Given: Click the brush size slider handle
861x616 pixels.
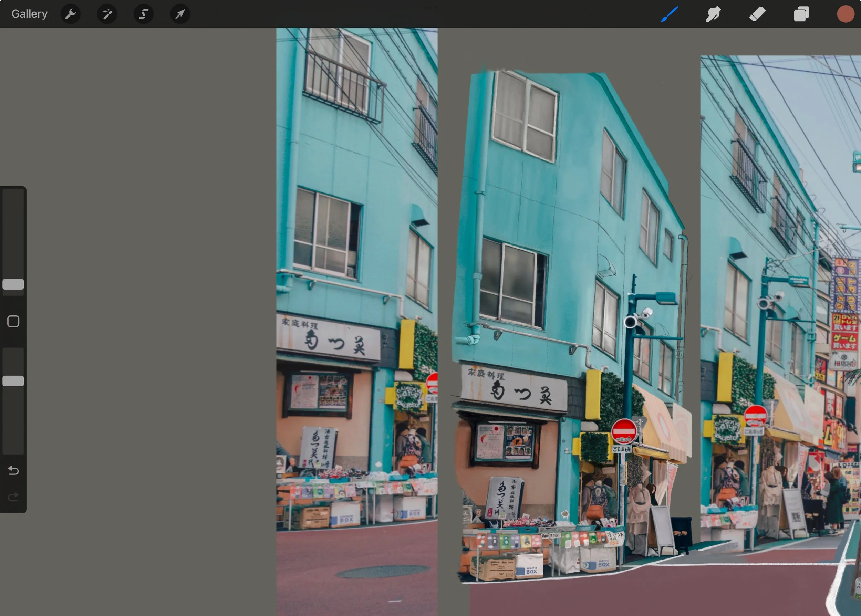Looking at the screenshot, I should click(13, 284).
